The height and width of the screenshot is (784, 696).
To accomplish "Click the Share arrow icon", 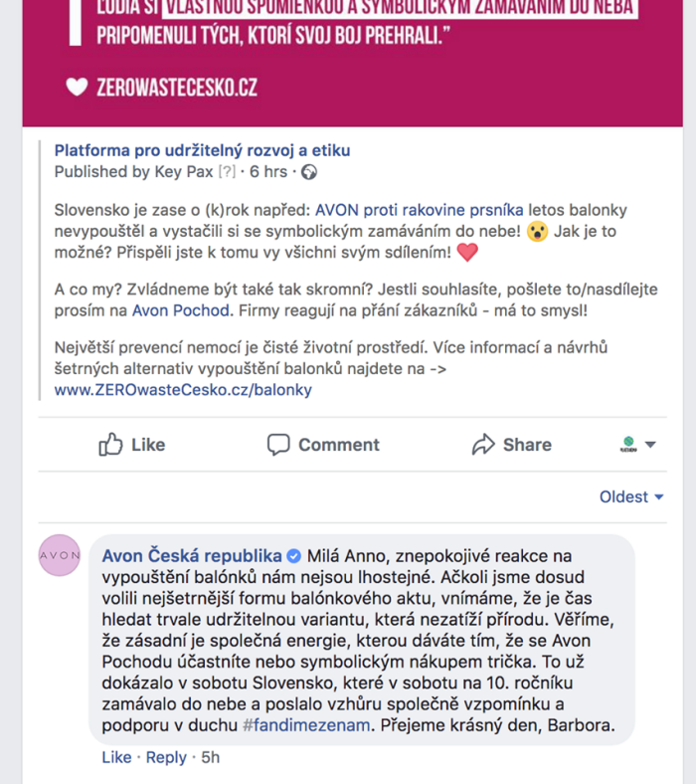I will pos(483,445).
